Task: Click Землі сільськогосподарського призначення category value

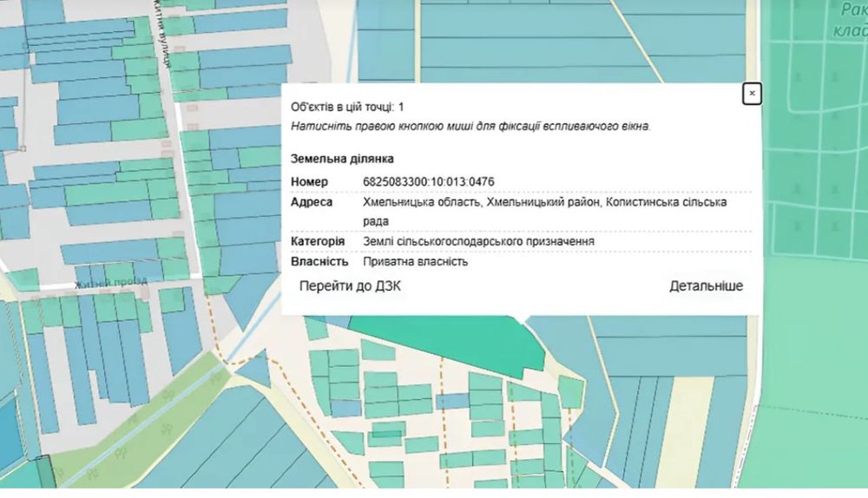Action: pos(478,241)
